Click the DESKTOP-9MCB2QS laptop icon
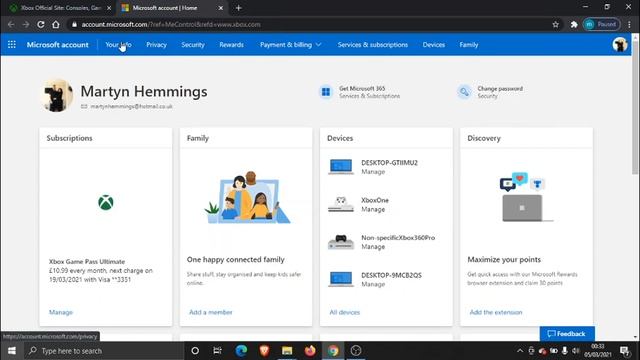Screen dimensions: 640x360 coord(341,279)
